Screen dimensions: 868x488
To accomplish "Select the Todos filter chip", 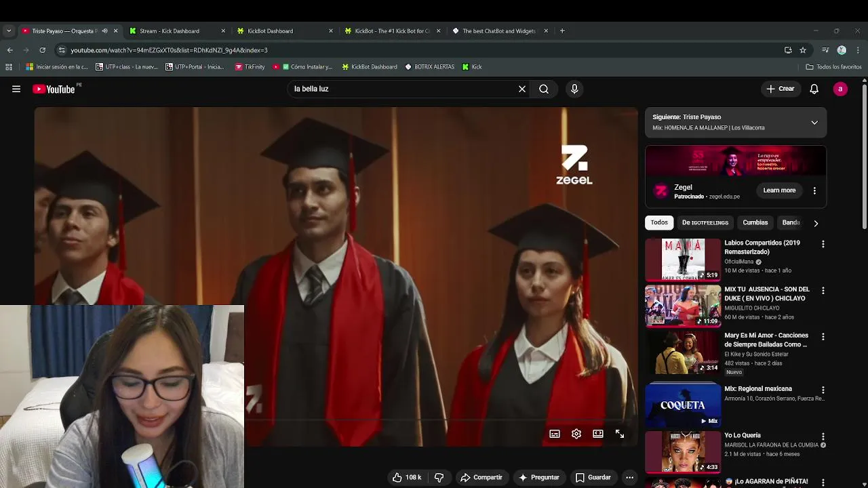I will coord(659,222).
